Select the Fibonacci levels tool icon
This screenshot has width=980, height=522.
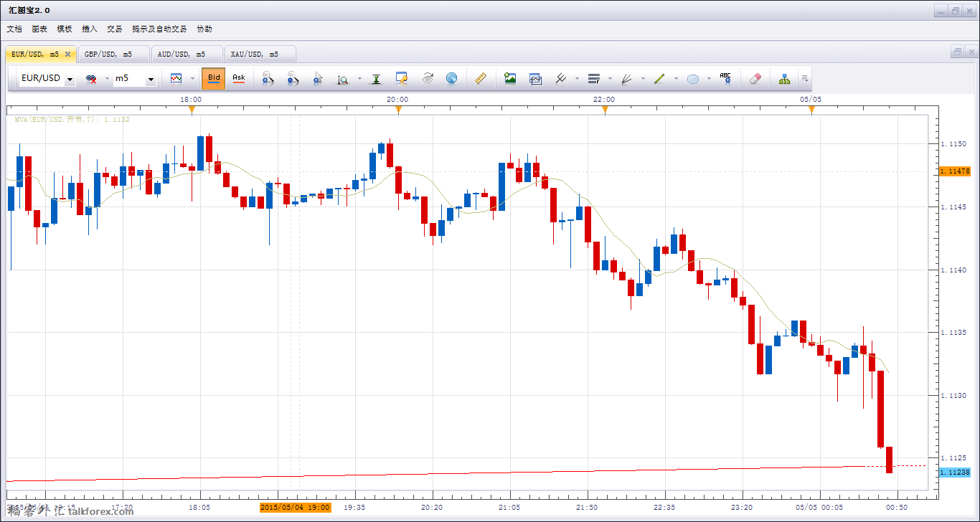pos(593,78)
